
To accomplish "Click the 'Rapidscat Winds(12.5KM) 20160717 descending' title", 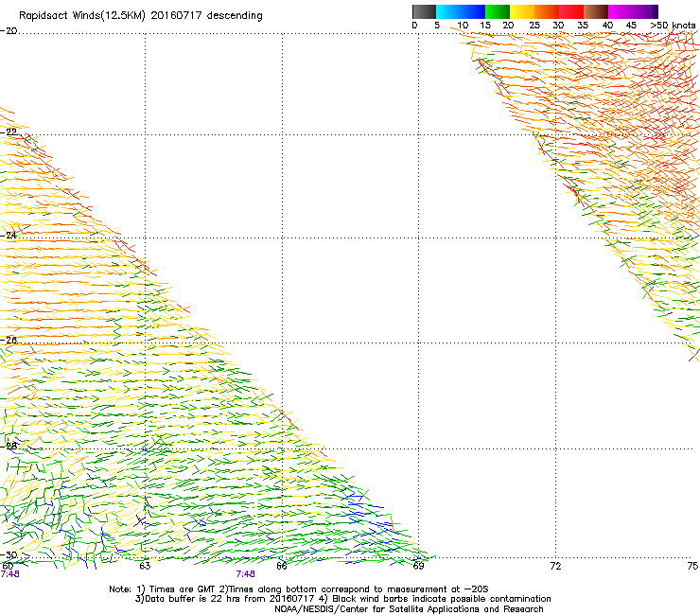I will pyautogui.click(x=141, y=16).
